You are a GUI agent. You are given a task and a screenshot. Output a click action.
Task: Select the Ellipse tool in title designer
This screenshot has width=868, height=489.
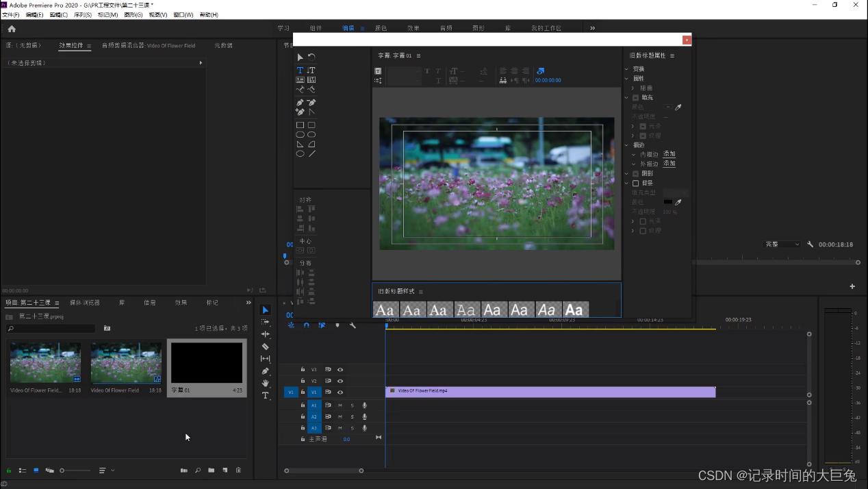point(300,154)
